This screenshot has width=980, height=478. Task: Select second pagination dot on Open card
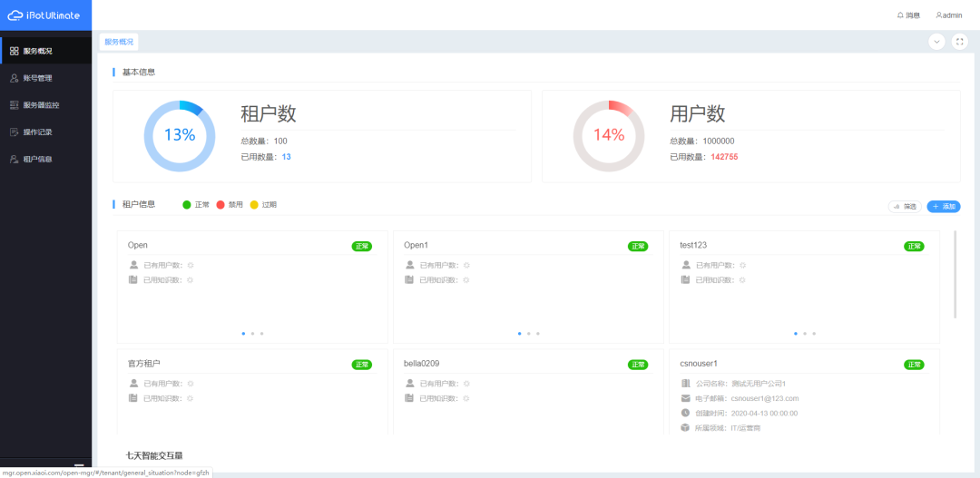(252, 334)
